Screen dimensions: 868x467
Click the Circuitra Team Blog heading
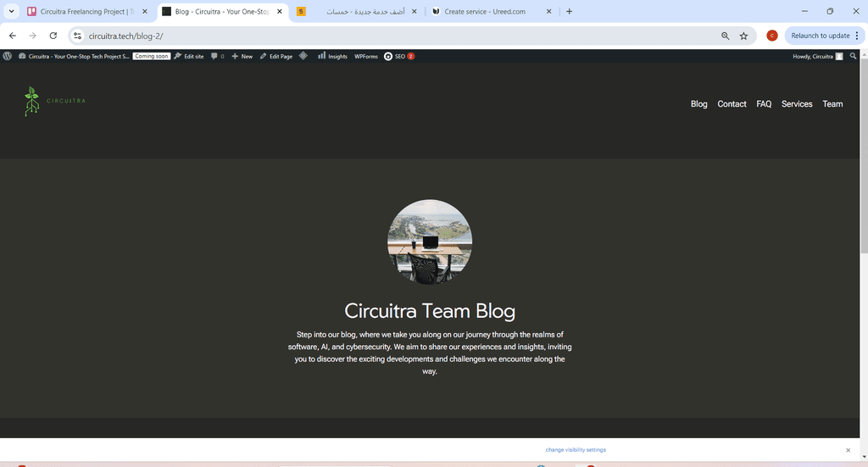point(430,310)
